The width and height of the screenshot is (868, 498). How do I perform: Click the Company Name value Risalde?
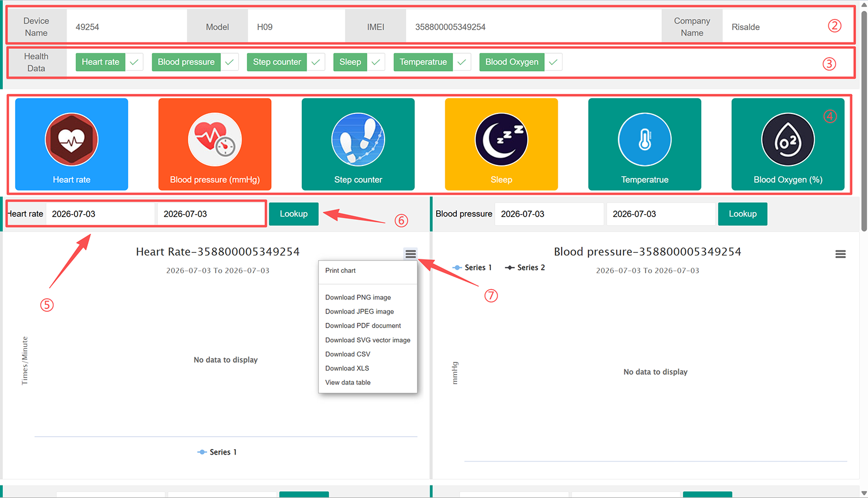point(745,27)
